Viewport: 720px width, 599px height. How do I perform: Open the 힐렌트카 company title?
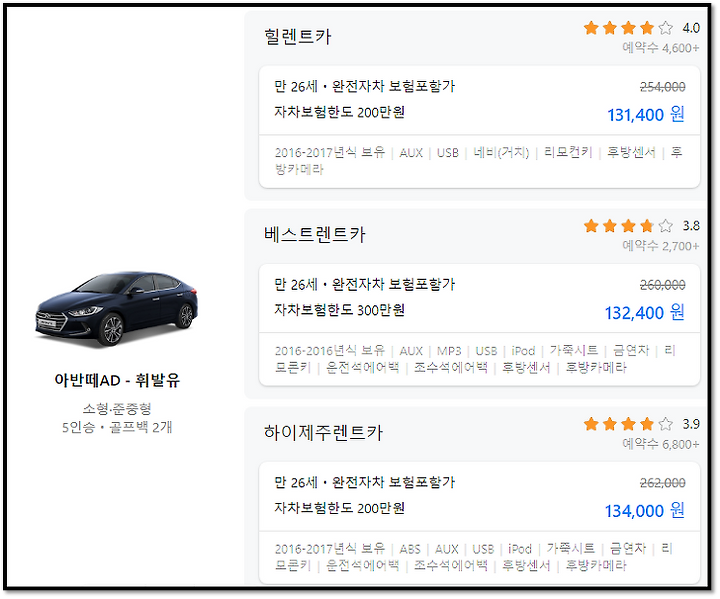pyautogui.click(x=297, y=36)
